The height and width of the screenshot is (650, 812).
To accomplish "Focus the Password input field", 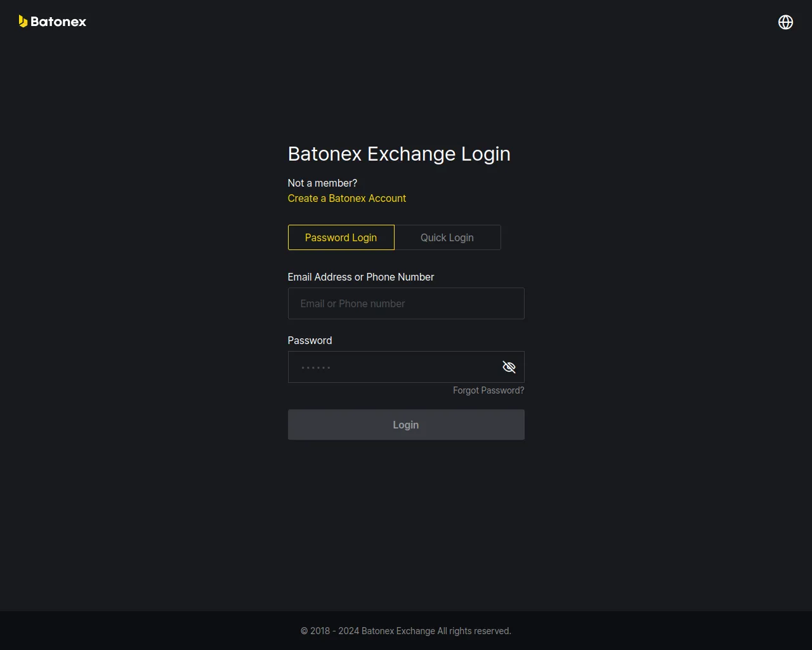I will point(406,367).
